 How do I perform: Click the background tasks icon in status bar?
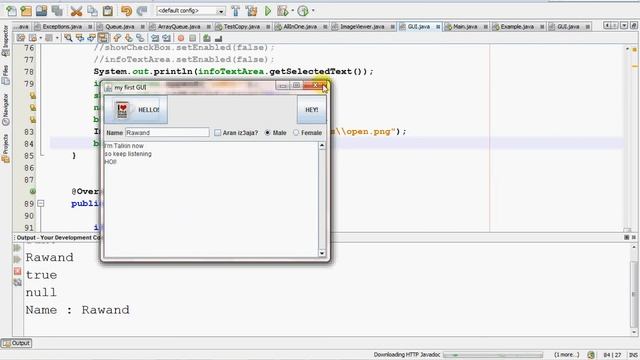pyautogui.click(x=591, y=355)
